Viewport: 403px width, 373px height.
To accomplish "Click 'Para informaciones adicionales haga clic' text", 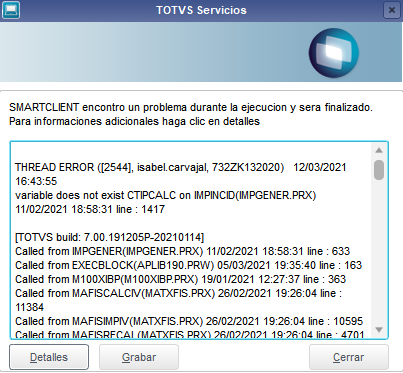I will click(x=134, y=121).
